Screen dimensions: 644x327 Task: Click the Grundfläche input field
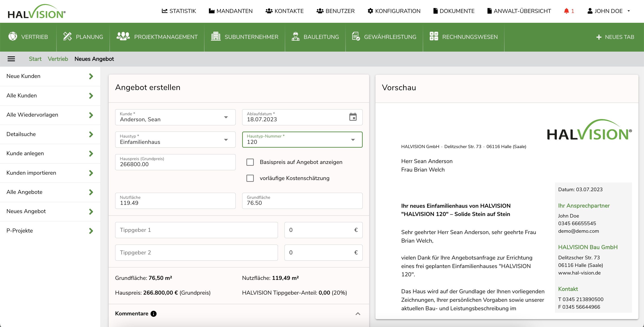click(x=302, y=201)
